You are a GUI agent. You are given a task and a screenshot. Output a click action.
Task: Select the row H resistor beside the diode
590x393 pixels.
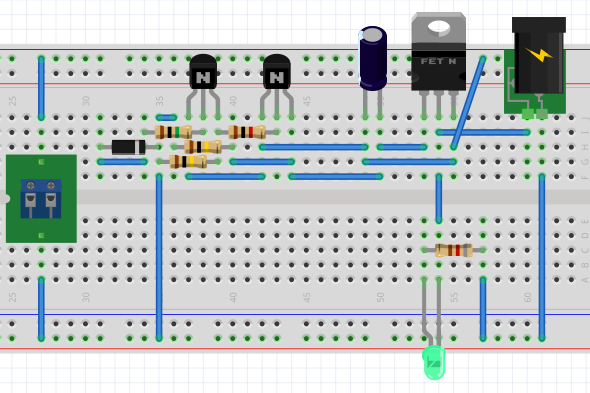pos(203,147)
